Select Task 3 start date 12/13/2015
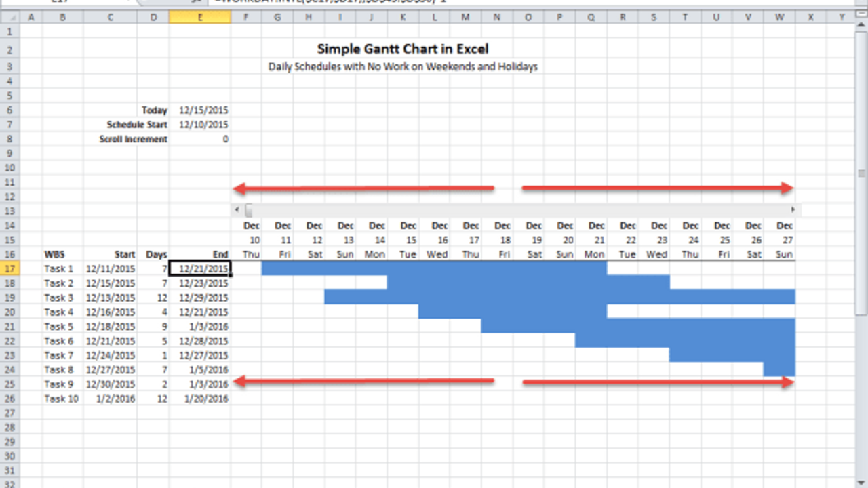 point(110,298)
